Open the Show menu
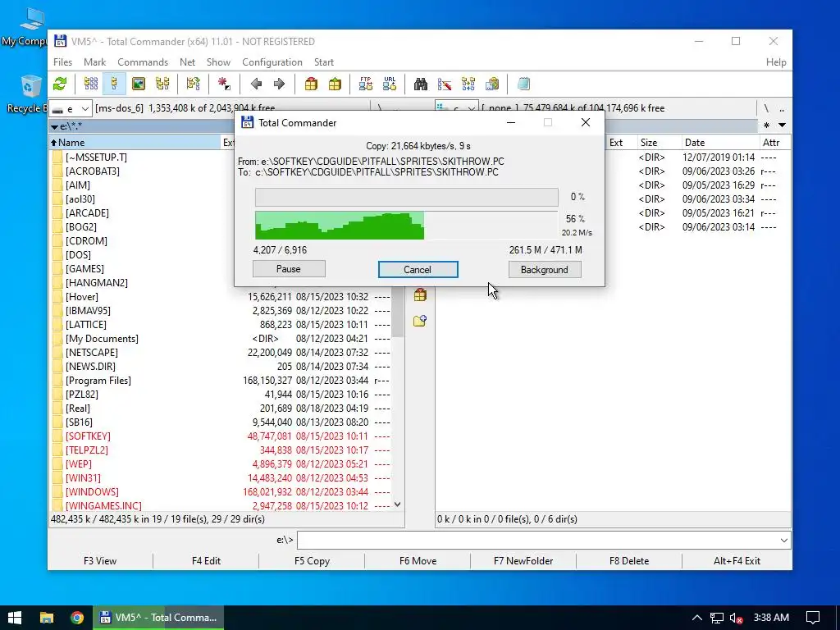840x630 pixels. pos(218,62)
